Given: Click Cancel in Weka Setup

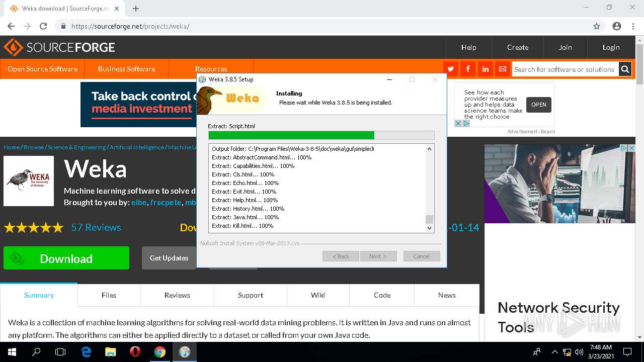Looking at the screenshot, I should (422, 256).
